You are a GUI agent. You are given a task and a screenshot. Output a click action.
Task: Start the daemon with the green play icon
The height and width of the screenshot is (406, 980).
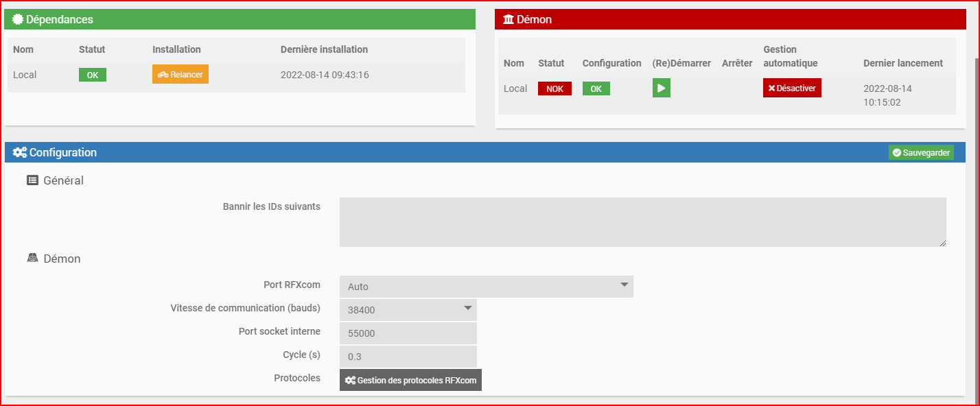coord(661,88)
